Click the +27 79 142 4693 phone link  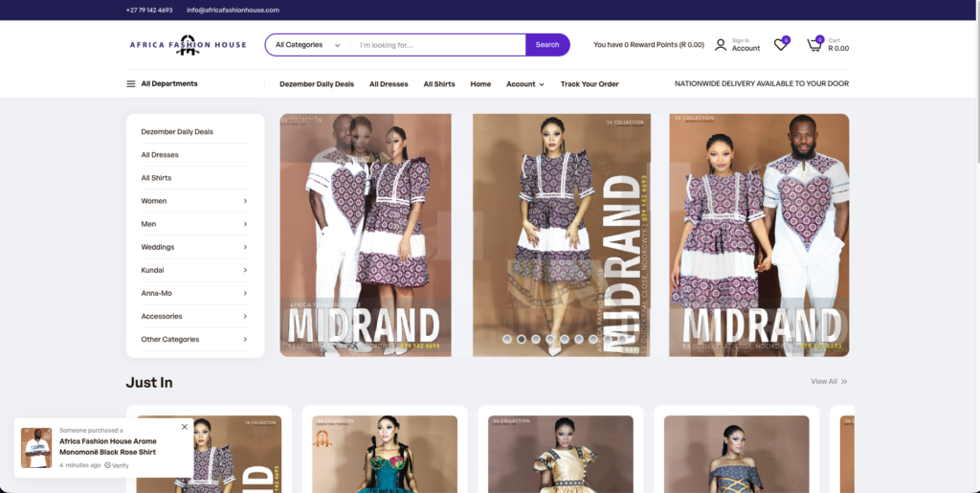[149, 10]
